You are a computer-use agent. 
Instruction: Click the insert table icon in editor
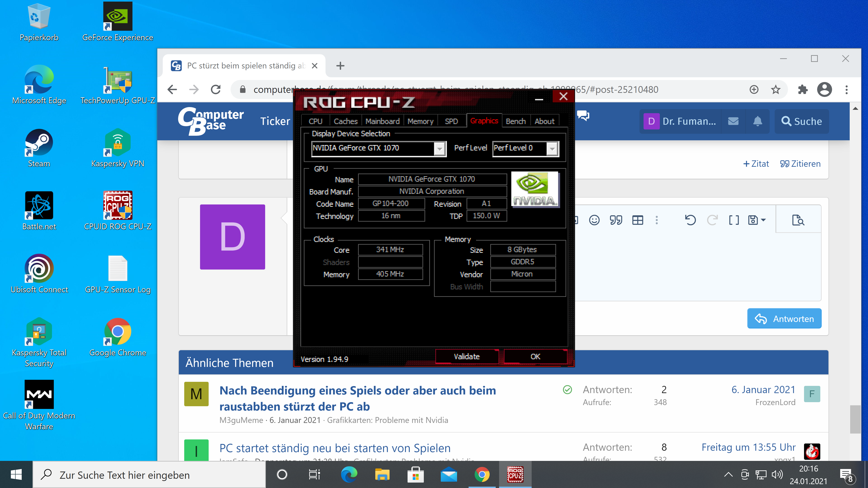click(x=637, y=220)
